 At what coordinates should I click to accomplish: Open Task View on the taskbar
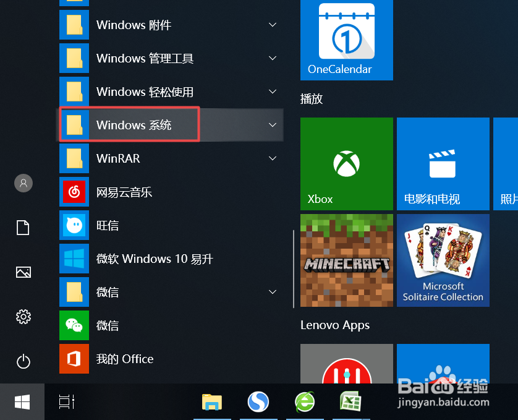coord(66,402)
